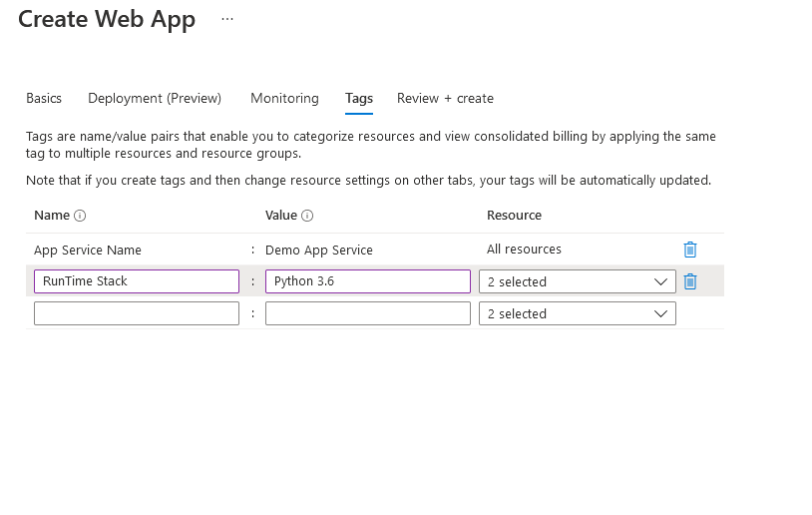812x515 pixels.
Task: Go to the Monitoring tab
Action: click(284, 99)
